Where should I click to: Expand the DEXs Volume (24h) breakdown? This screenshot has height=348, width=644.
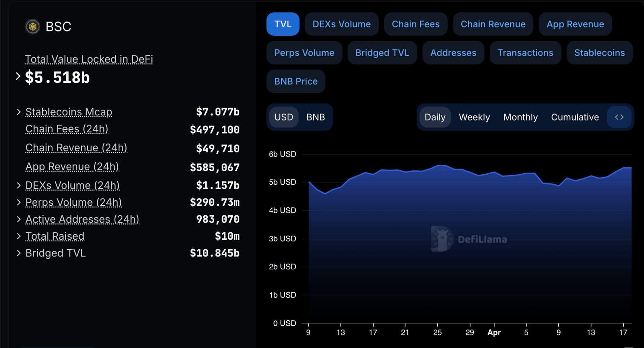(18, 186)
